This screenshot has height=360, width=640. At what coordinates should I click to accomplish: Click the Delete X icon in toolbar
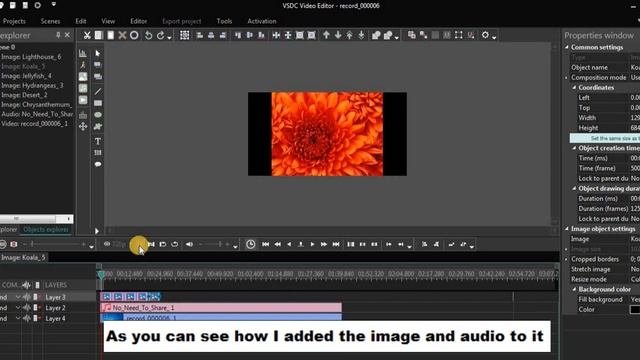coord(122,36)
